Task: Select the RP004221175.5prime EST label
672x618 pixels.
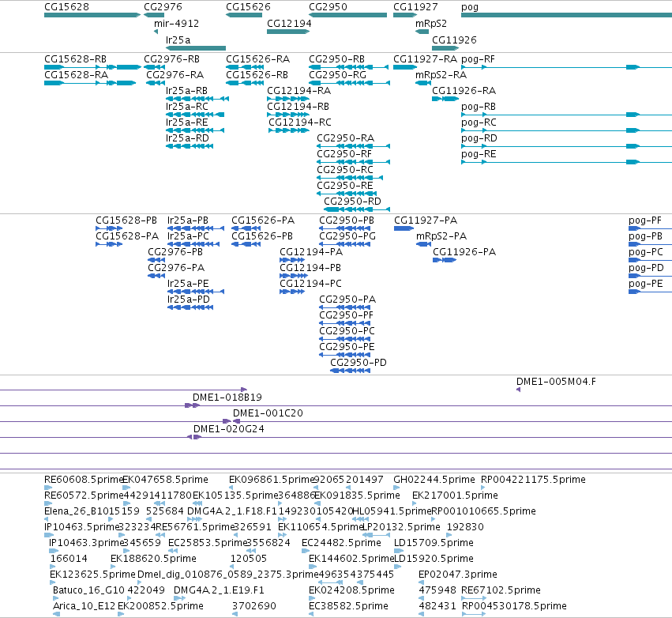Action: point(533,479)
